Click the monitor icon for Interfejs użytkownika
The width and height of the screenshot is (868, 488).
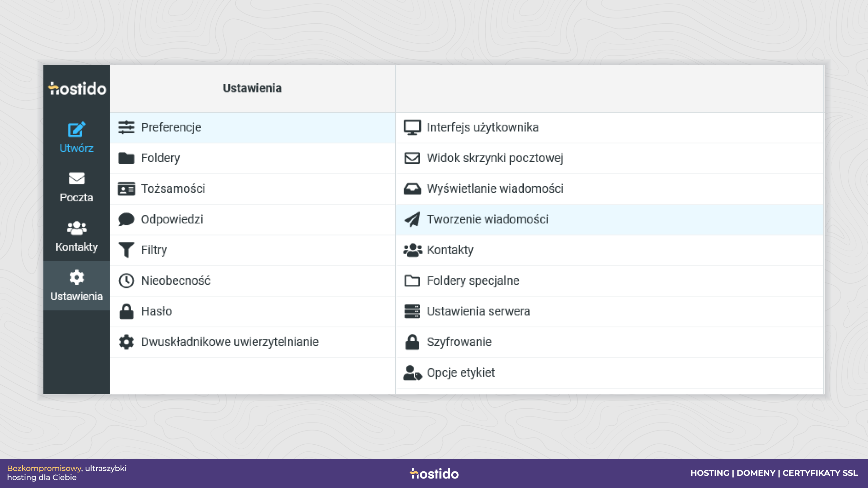[x=412, y=127]
